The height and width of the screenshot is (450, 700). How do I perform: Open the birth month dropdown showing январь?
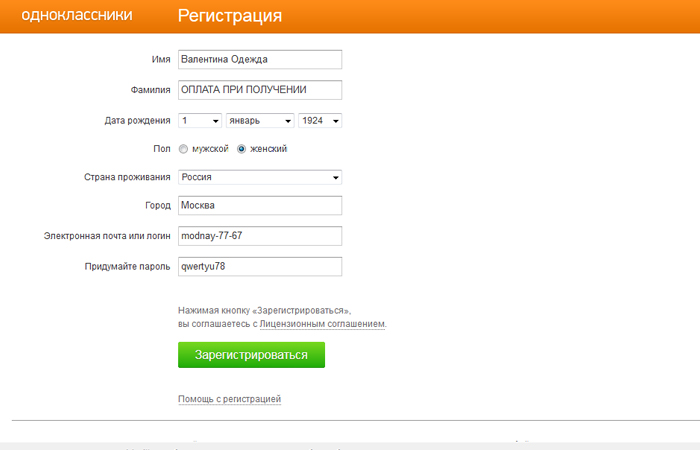point(259,121)
